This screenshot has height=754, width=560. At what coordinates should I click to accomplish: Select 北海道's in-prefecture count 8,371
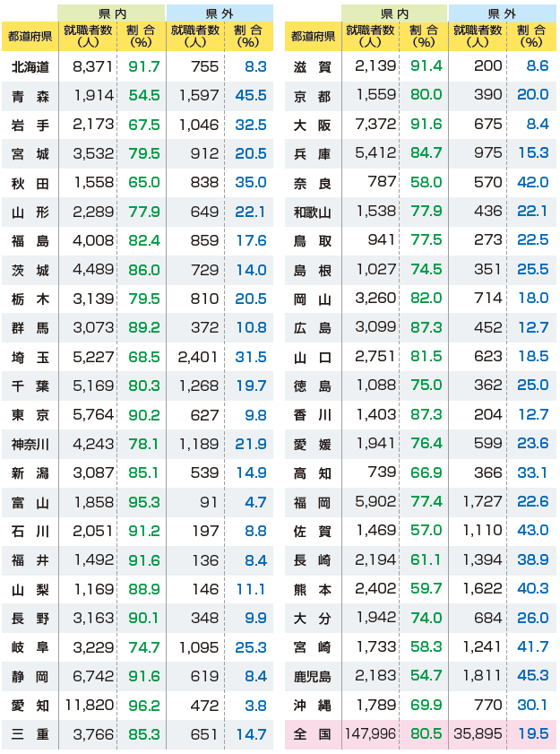pos(93,67)
